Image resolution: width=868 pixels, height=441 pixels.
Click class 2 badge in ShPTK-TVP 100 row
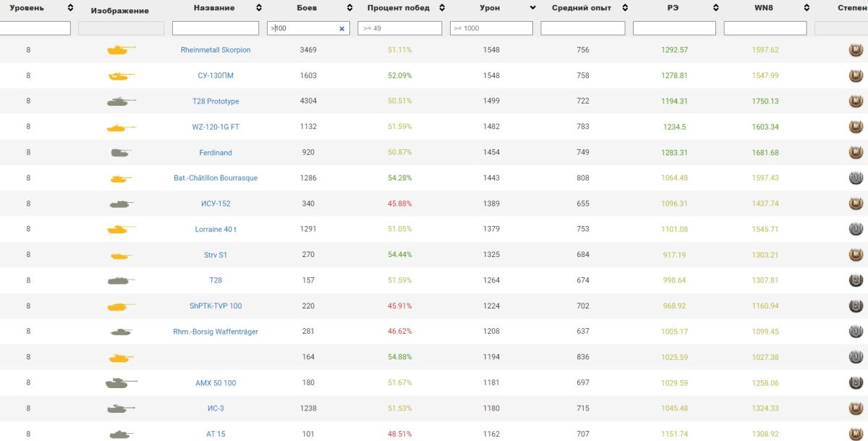(856, 306)
